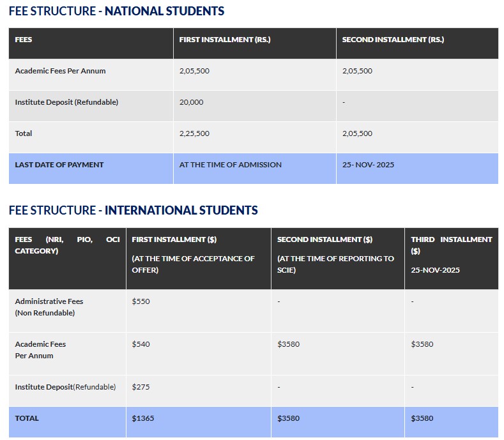Select the 'Second Installment ($)' column header

[x=325, y=239]
